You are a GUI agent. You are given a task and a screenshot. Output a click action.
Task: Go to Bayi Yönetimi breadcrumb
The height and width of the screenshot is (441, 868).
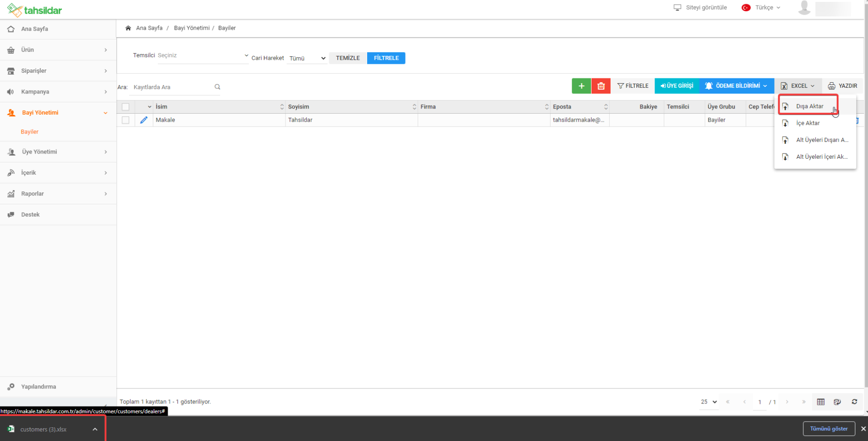click(192, 28)
